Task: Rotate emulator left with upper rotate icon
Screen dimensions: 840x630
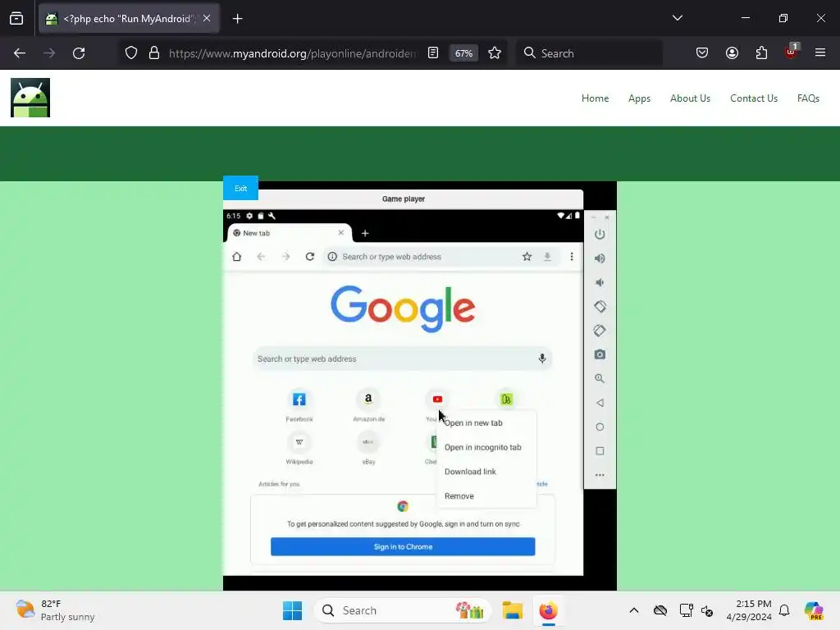Action: pyautogui.click(x=600, y=307)
